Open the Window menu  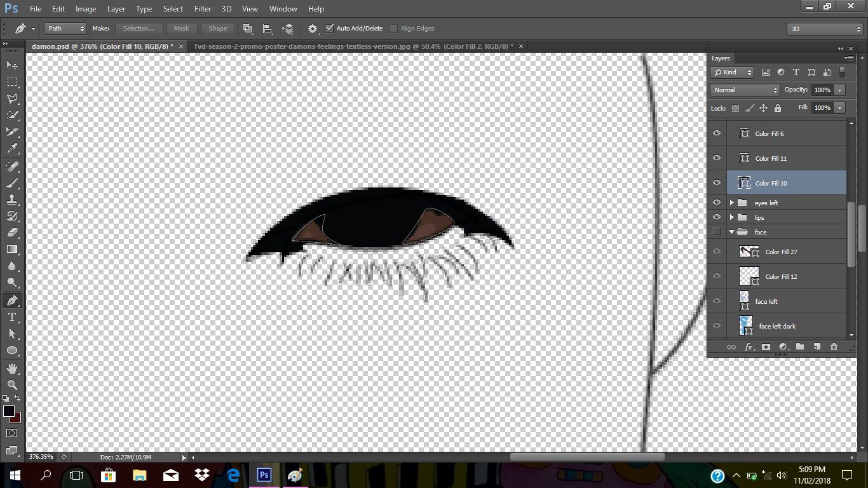point(283,9)
